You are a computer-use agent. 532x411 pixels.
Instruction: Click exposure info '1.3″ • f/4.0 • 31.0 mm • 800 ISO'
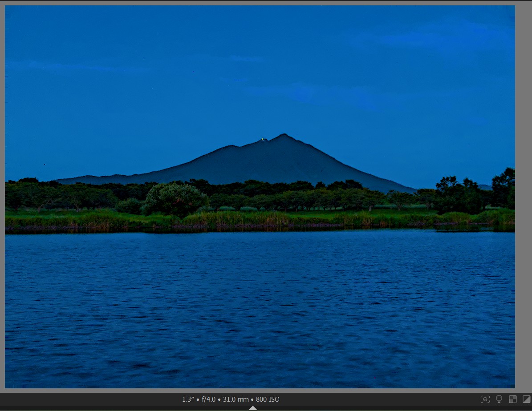tap(231, 399)
